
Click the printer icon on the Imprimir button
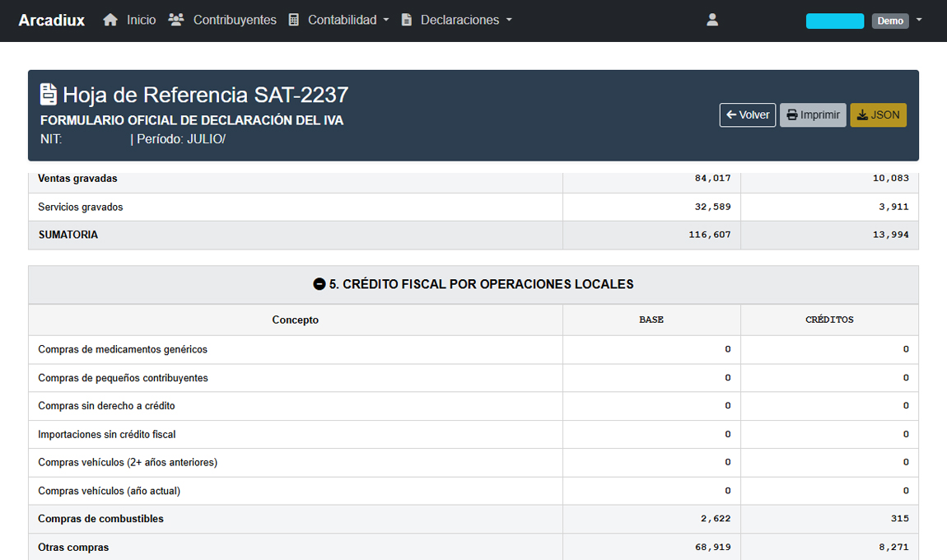792,114
